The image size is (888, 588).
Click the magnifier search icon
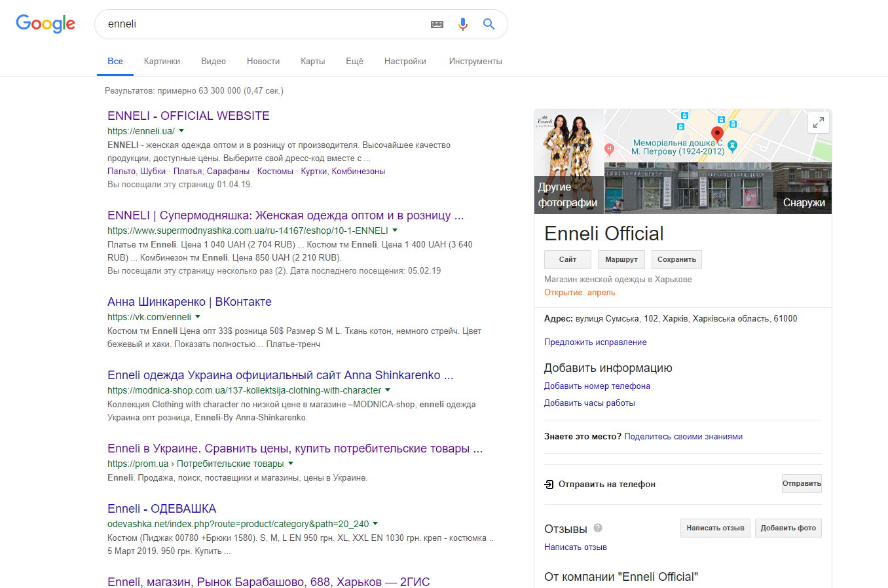pos(489,24)
